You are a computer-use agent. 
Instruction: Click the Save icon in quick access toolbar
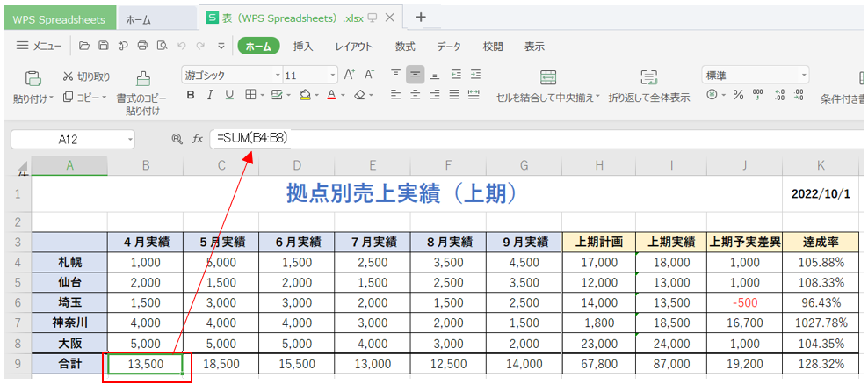pyautogui.click(x=104, y=46)
